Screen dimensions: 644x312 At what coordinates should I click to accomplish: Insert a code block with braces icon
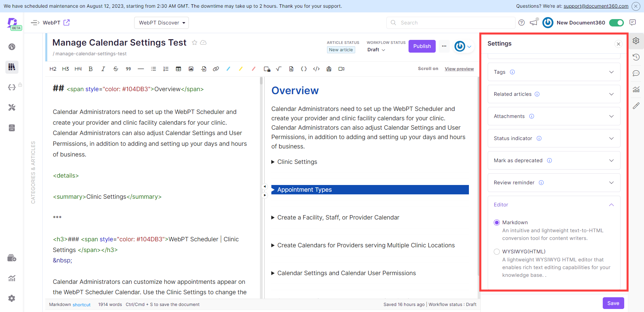click(304, 69)
